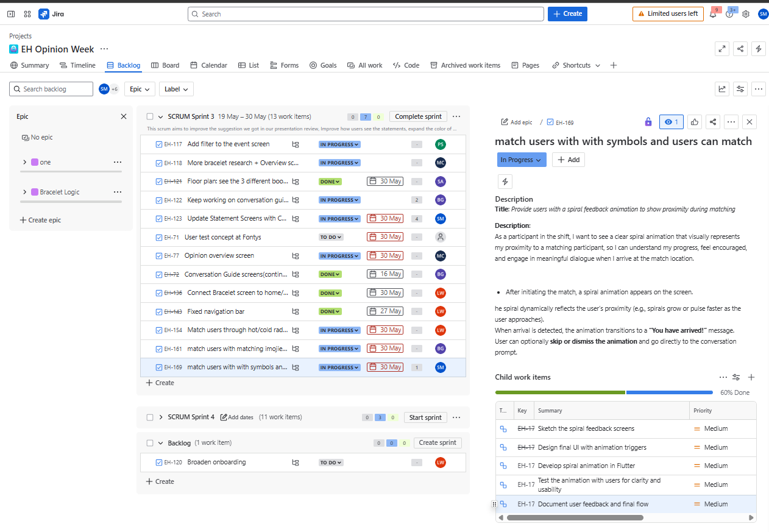Share the EH-169 work item

(x=713, y=122)
